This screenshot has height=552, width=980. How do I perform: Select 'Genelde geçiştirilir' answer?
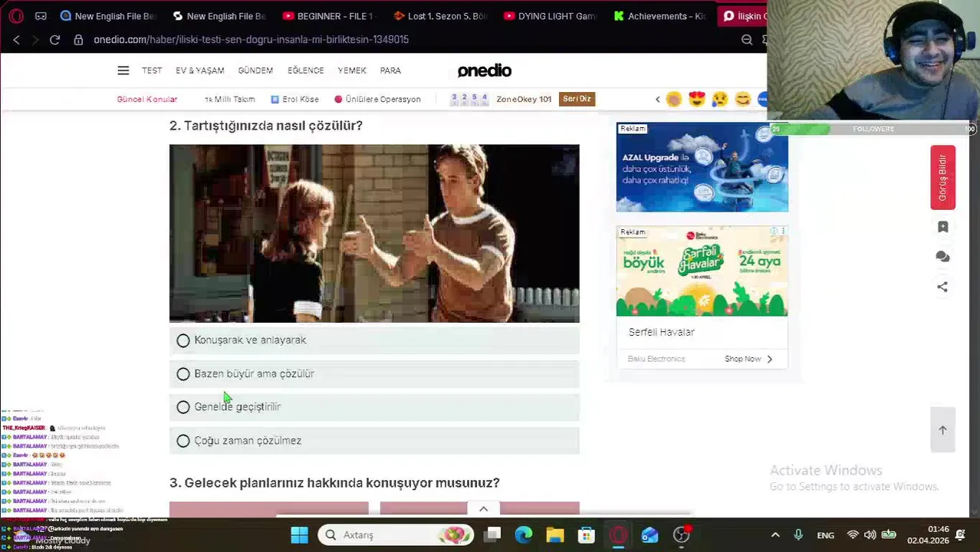tap(374, 407)
